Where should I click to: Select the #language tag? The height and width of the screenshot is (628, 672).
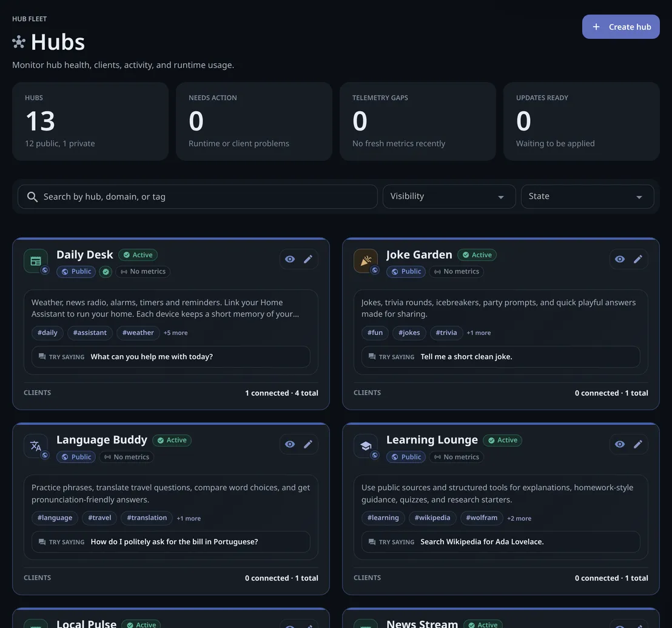coord(55,518)
